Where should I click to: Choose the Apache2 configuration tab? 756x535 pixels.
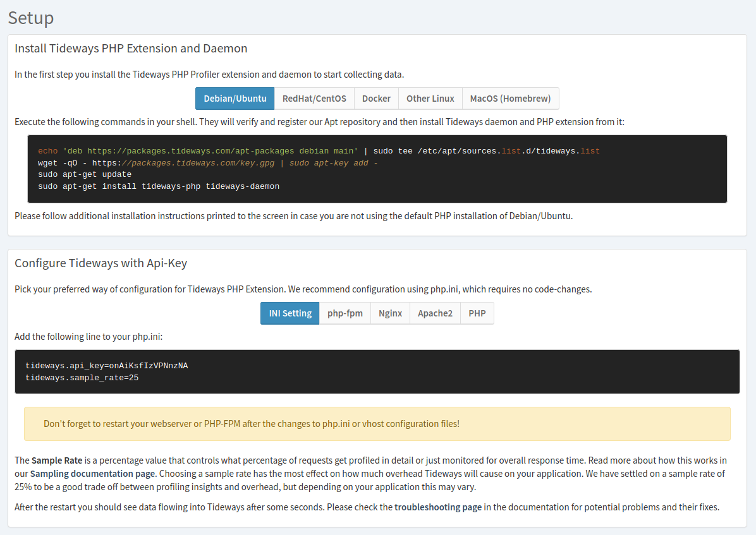pyautogui.click(x=435, y=313)
